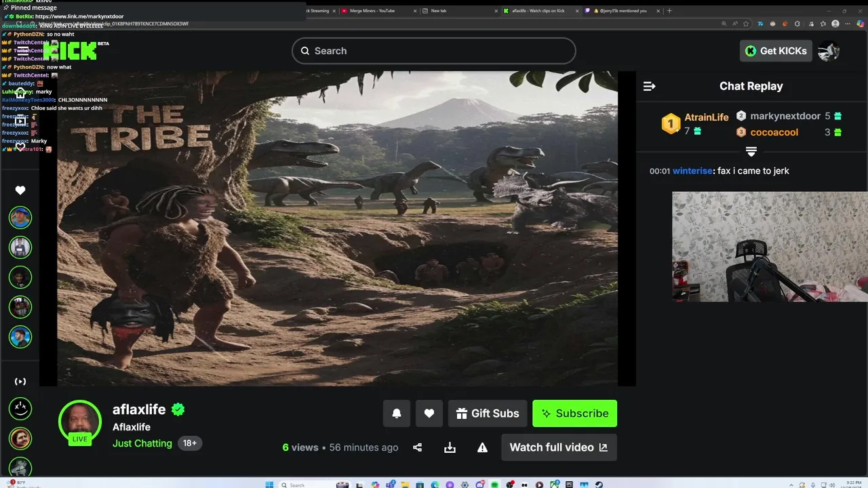Select the aflaxlife - Watch clips on Kick tab

(538, 11)
